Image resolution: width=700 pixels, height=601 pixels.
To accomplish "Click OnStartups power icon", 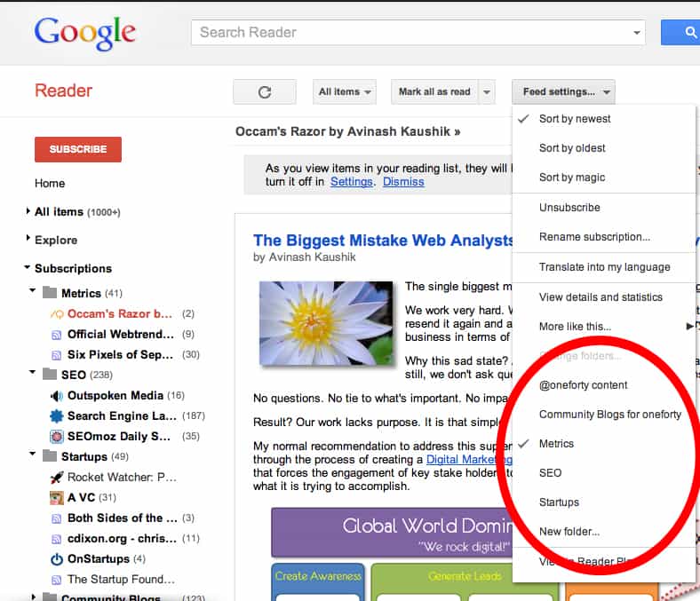I will coord(57,559).
